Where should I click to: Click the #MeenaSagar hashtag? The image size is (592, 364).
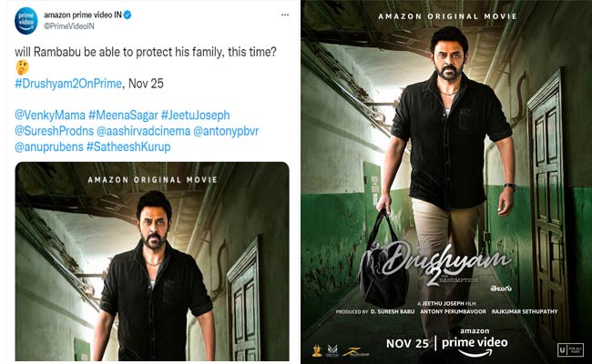(123, 115)
